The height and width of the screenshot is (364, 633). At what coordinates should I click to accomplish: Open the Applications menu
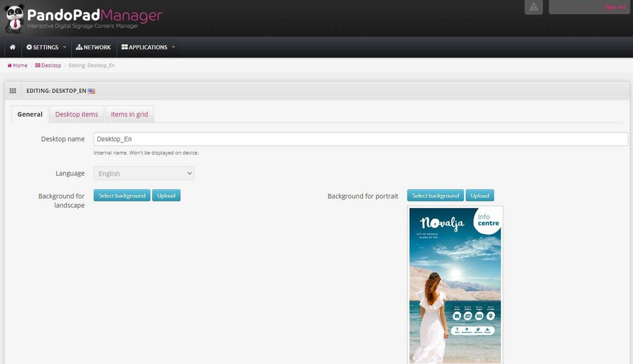click(148, 47)
